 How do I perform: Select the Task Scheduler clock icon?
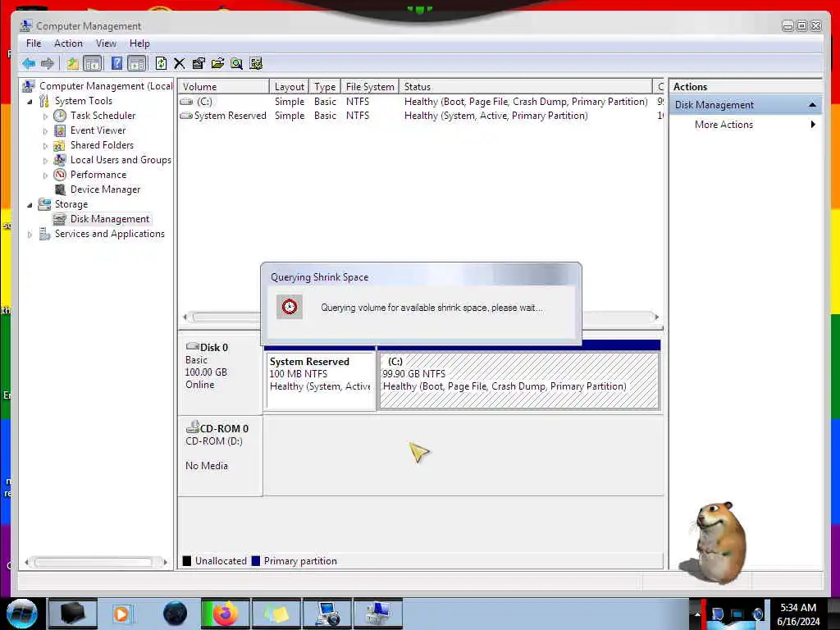coord(60,116)
